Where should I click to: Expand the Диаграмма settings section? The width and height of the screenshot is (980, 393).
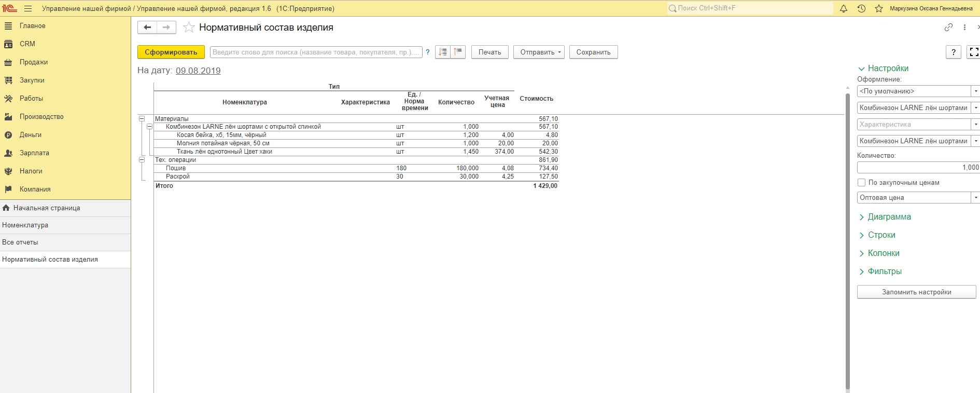(x=889, y=217)
